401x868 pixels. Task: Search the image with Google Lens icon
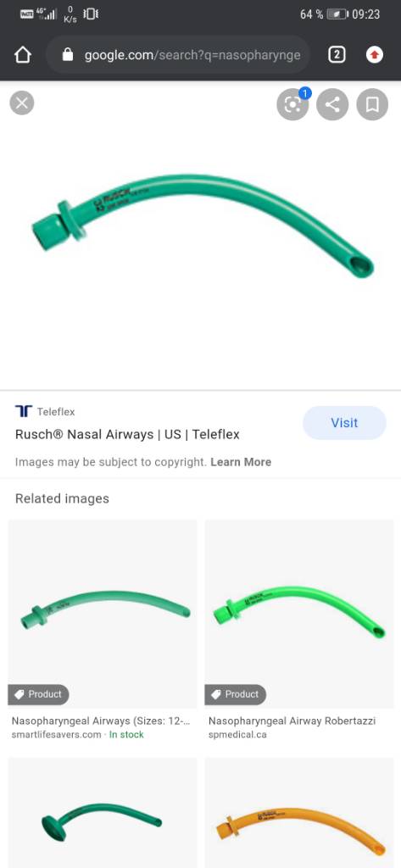click(292, 104)
